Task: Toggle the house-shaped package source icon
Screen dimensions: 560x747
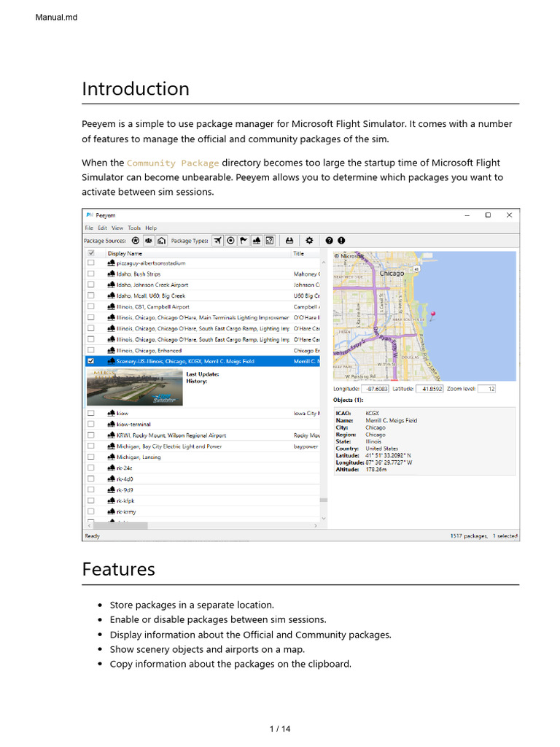Action: coord(161,240)
